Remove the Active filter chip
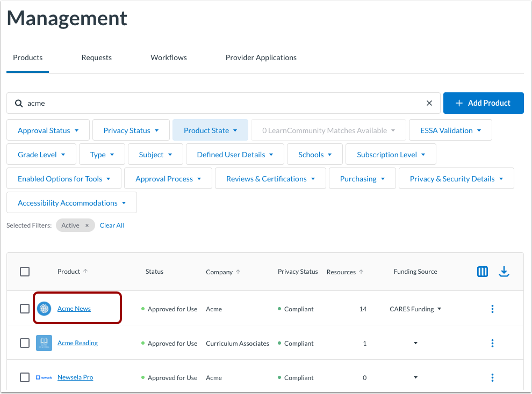 pyautogui.click(x=86, y=225)
